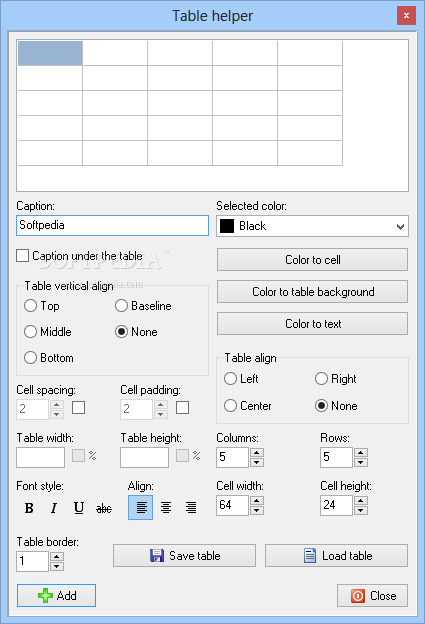Screen dimensions: 425x624
Task: Click Save table floppy disk button
Action: click(184, 556)
